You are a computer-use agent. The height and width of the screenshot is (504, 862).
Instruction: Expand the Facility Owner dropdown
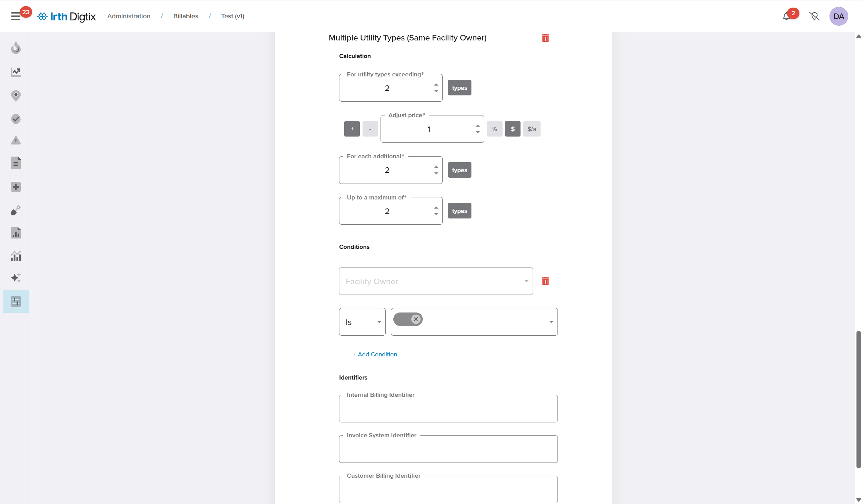[x=435, y=281]
